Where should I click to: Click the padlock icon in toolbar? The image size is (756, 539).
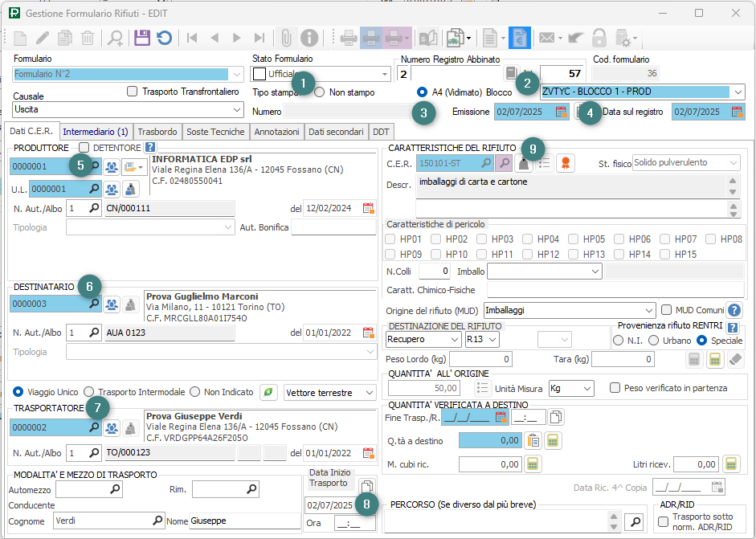(599, 38)
